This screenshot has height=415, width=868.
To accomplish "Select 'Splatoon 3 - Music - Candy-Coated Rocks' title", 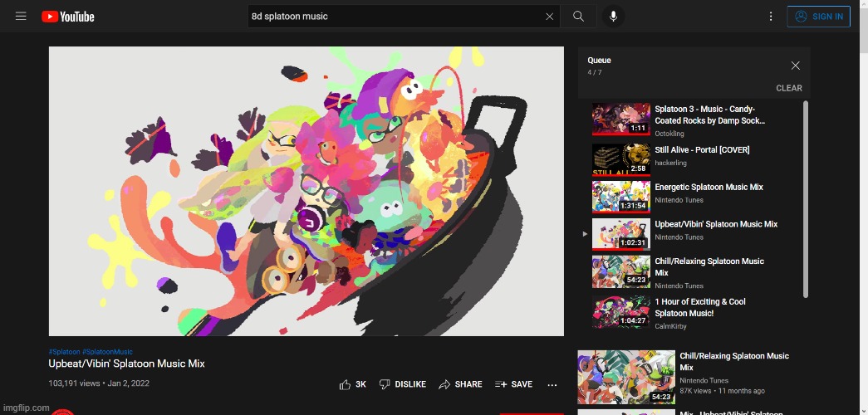I will pyautogui.click(x=709, y=115).
